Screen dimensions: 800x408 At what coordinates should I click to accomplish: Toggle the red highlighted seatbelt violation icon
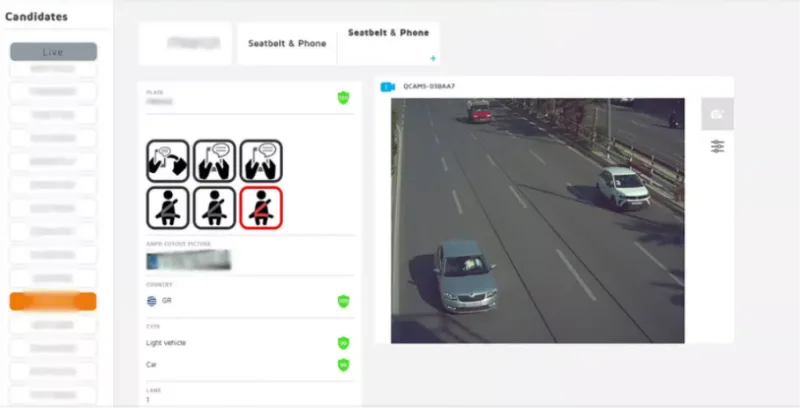click(261, 208)
